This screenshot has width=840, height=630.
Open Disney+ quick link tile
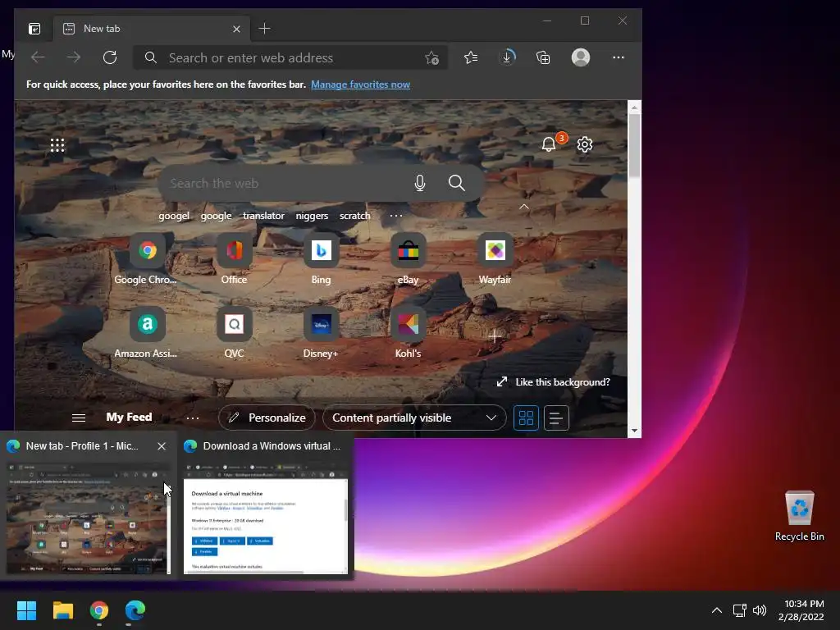[x=321, y=333]
